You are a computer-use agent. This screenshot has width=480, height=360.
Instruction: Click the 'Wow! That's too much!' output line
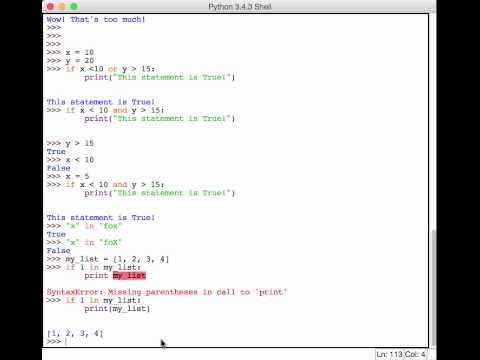[96, 19]
